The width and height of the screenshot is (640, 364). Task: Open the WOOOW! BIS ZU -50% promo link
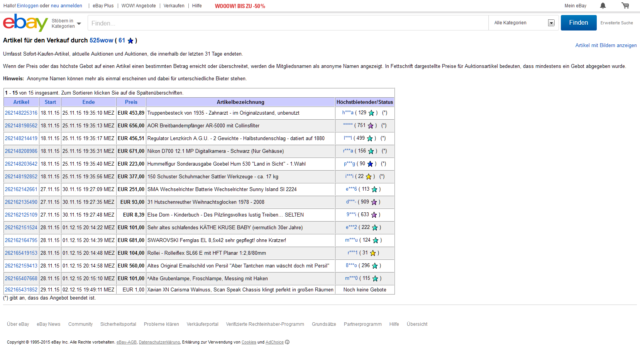click(x=240, y=6)
